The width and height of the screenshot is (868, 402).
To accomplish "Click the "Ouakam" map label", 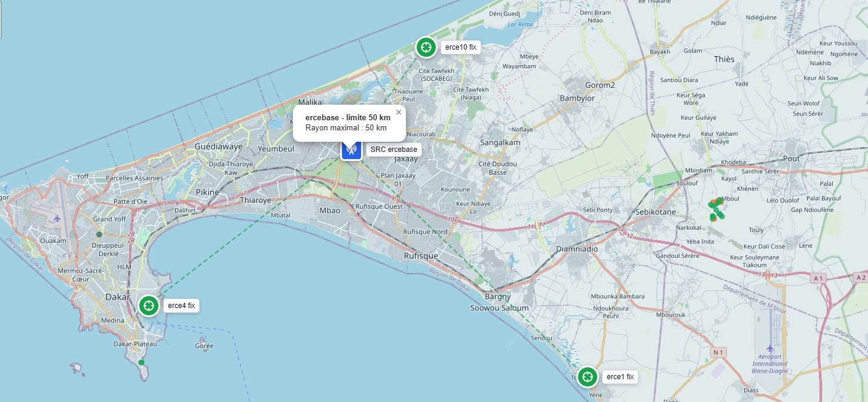I will click(53, 241).
